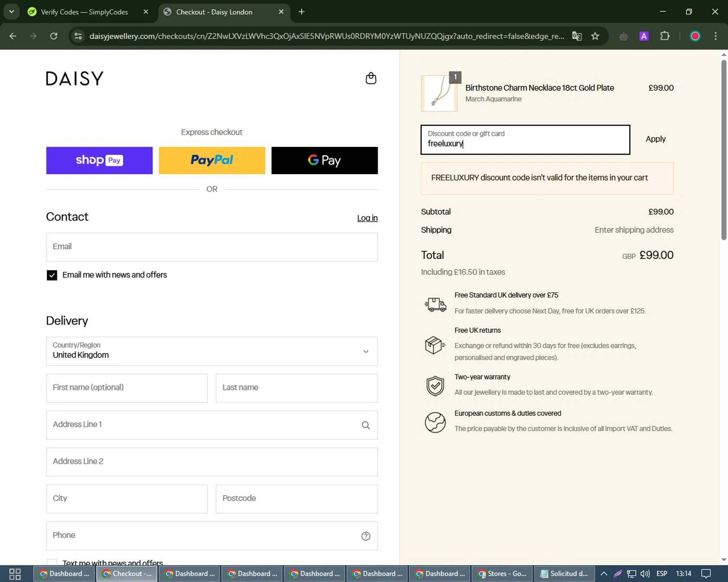Screen dimensions: 728x582
Task: Close the Verify Codes SimplyCodes tab
Action: (x=146, y=12)
